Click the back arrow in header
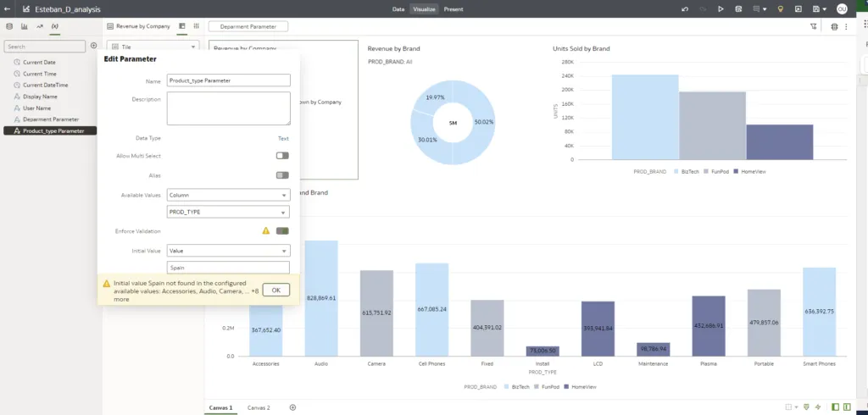This screenshot has width=868, height=415. click(8, 8)
